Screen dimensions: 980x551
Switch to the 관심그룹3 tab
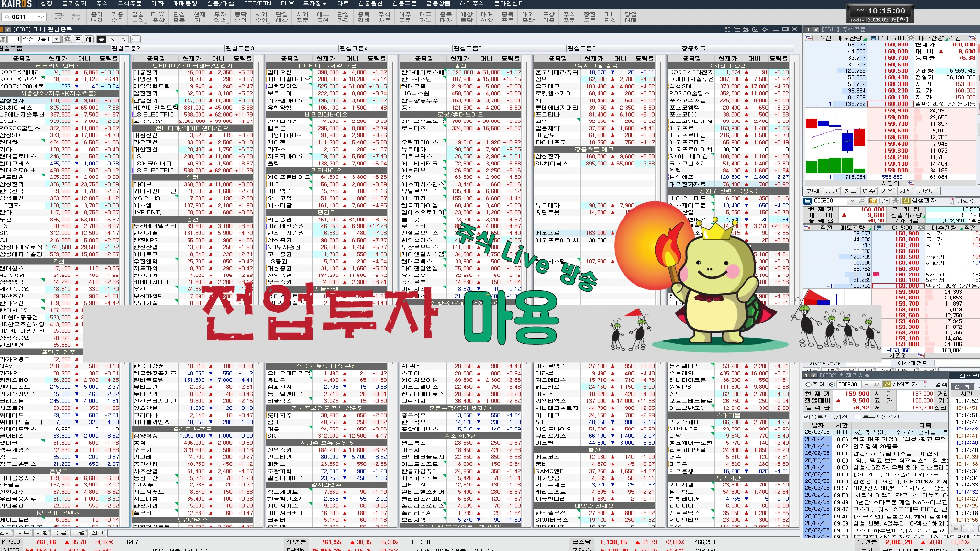239,48
